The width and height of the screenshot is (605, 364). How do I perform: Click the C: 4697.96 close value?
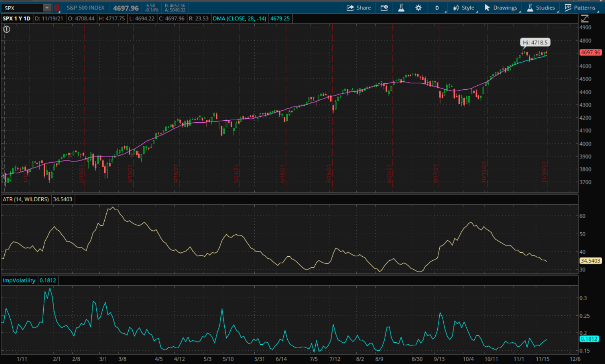(172, 18)
